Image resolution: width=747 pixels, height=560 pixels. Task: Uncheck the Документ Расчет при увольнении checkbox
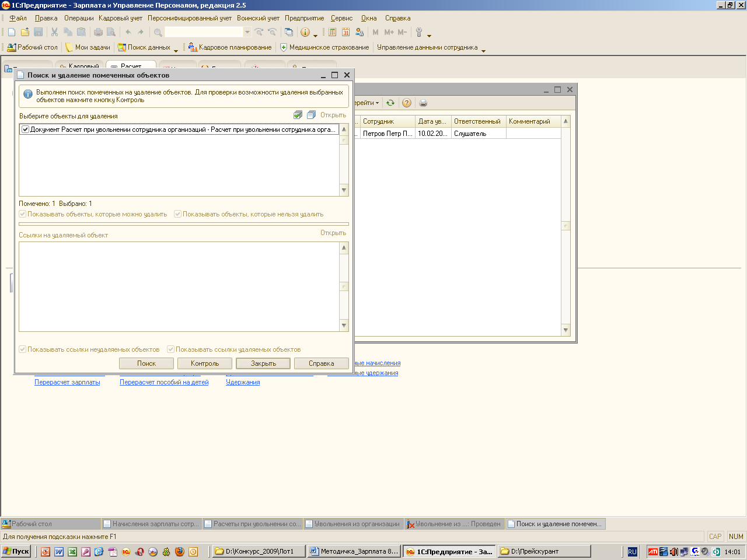(x=25, y=129)
